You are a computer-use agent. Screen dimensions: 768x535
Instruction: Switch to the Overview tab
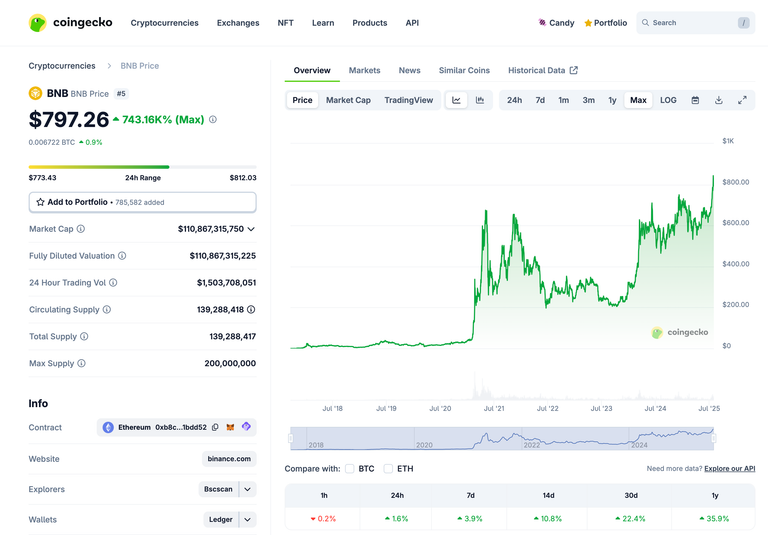(312, 70)
